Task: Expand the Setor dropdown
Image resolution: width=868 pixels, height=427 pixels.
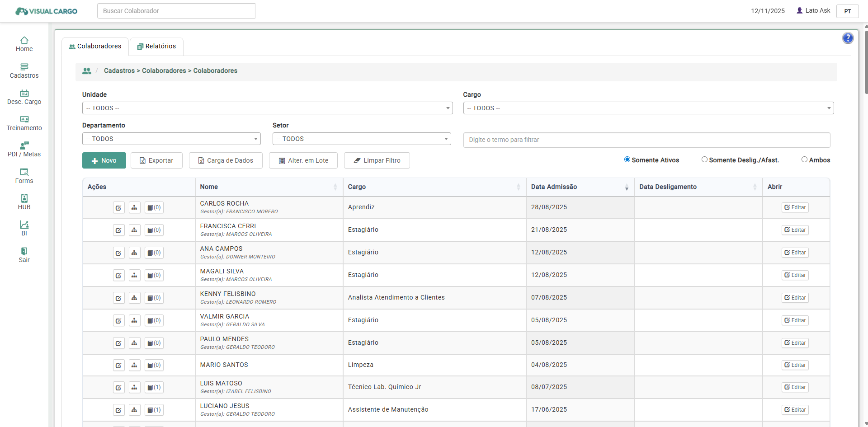Action: 361,139
